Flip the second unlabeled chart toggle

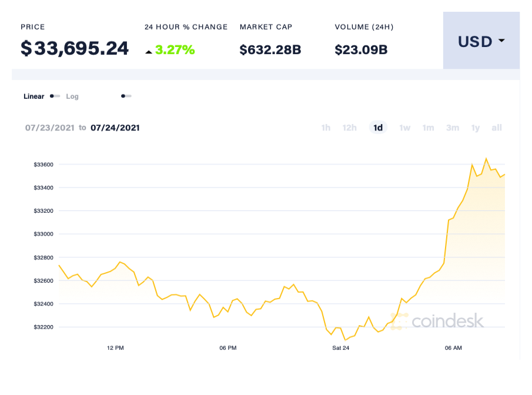coord(126,95)
